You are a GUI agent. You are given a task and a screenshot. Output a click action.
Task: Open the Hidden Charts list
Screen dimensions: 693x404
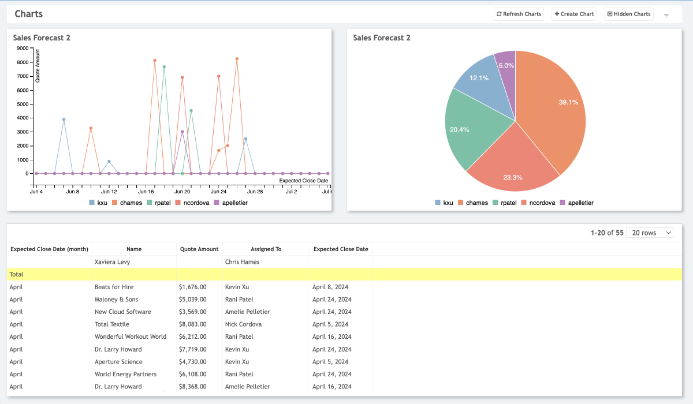[629, 14]
